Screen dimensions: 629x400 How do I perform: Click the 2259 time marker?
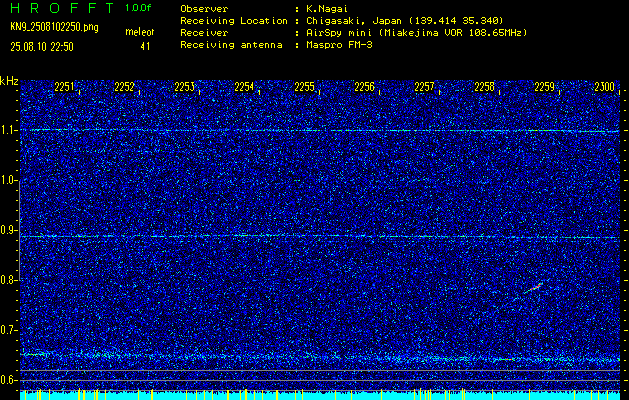click(x=544, y=87)
